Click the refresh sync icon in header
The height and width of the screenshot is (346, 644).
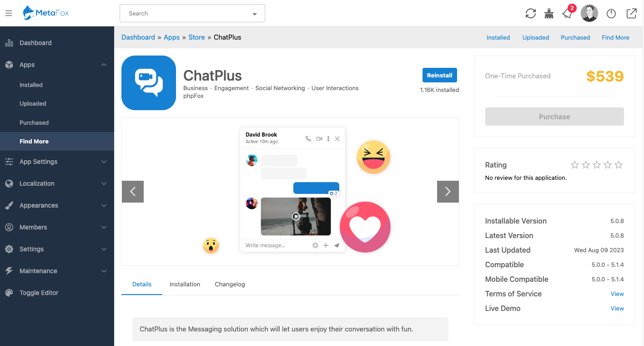click(530, 14)
